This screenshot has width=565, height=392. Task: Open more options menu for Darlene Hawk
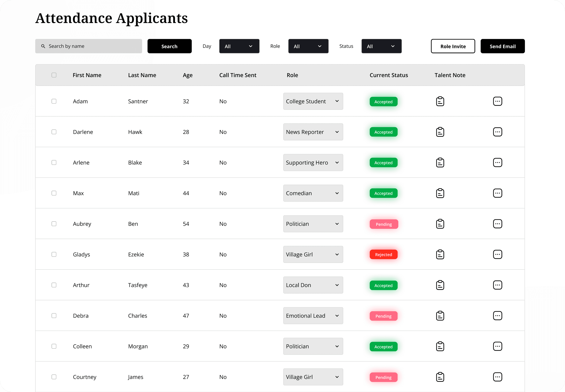pyautogui.click(x=497, y=132)
